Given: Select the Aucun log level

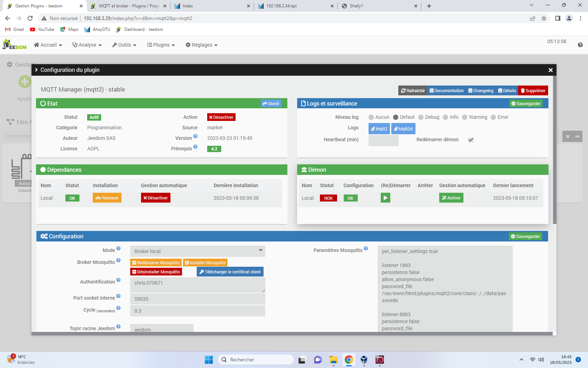Looking at the screenshot, I should click(371, 117).
